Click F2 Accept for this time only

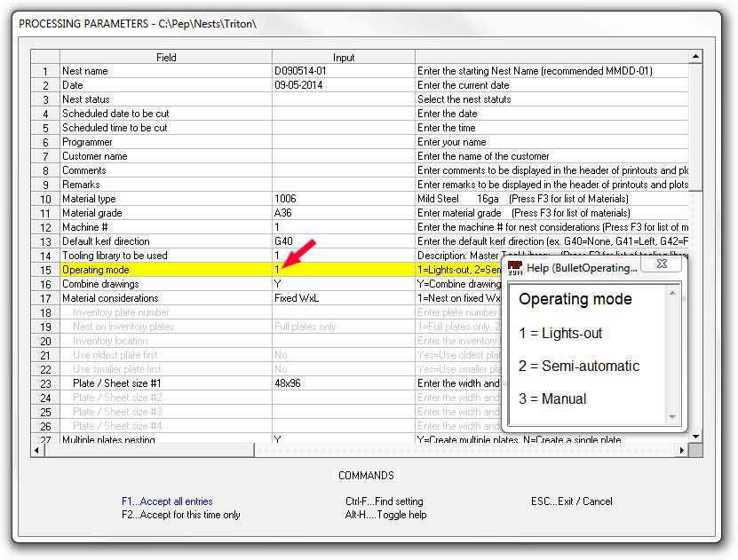point(180,515)
